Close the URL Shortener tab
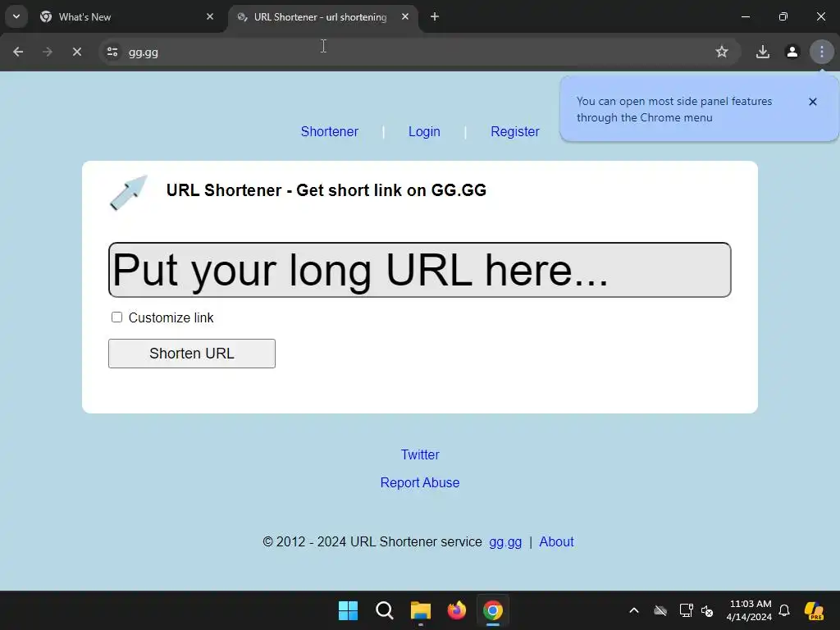The image size is (840, 630). pos(405,17)
